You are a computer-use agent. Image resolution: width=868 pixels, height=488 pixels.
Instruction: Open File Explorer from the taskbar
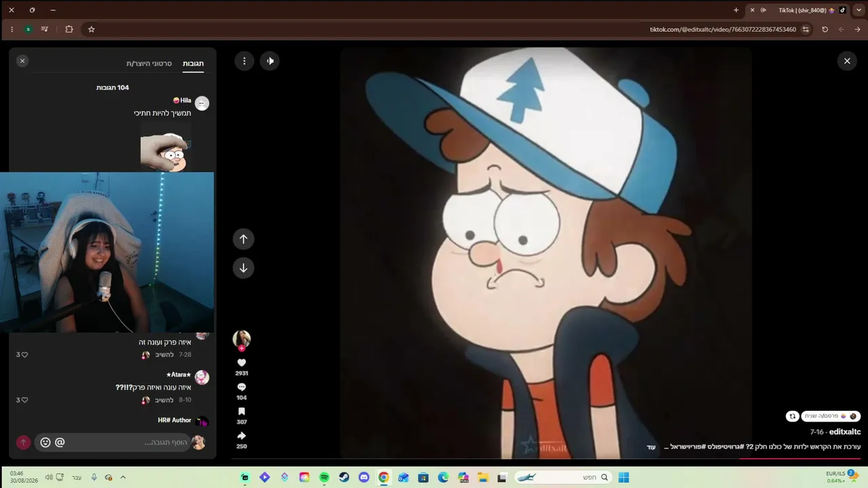(483, 477)
